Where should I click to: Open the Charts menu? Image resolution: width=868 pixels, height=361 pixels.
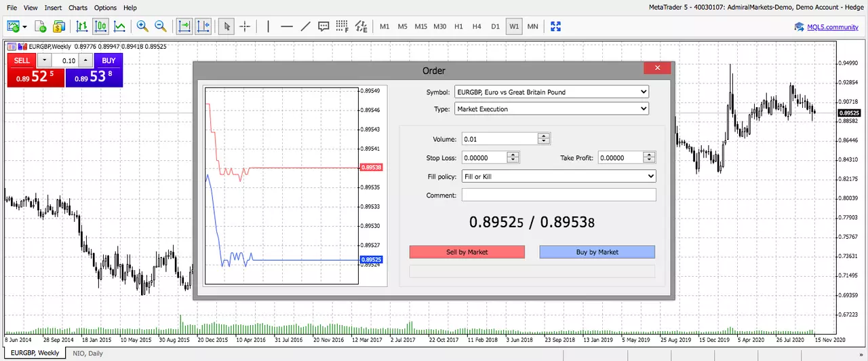pos(78,7)
